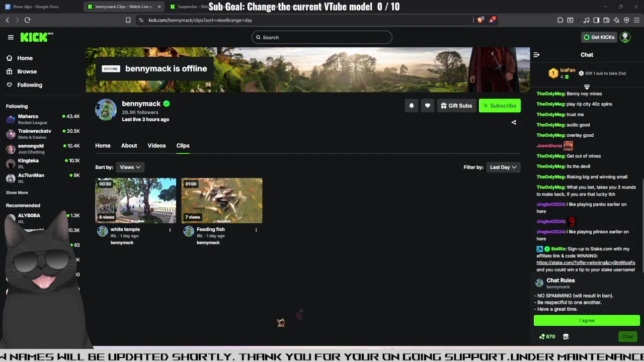
Task: Open the tab search icon in toolbar
Action: coord(570,20)
